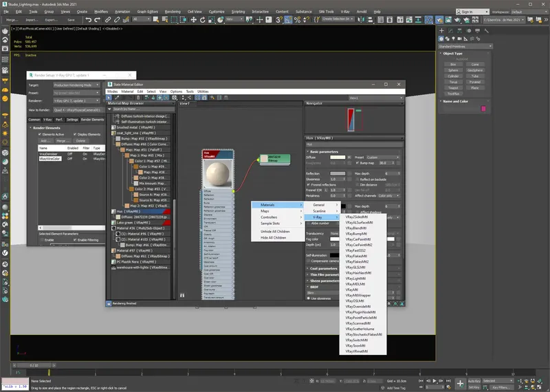This screenshot has height=392, width=550.
Task: Click the Hus VRayMtl node preview sphere
Action: pos(219,173)
